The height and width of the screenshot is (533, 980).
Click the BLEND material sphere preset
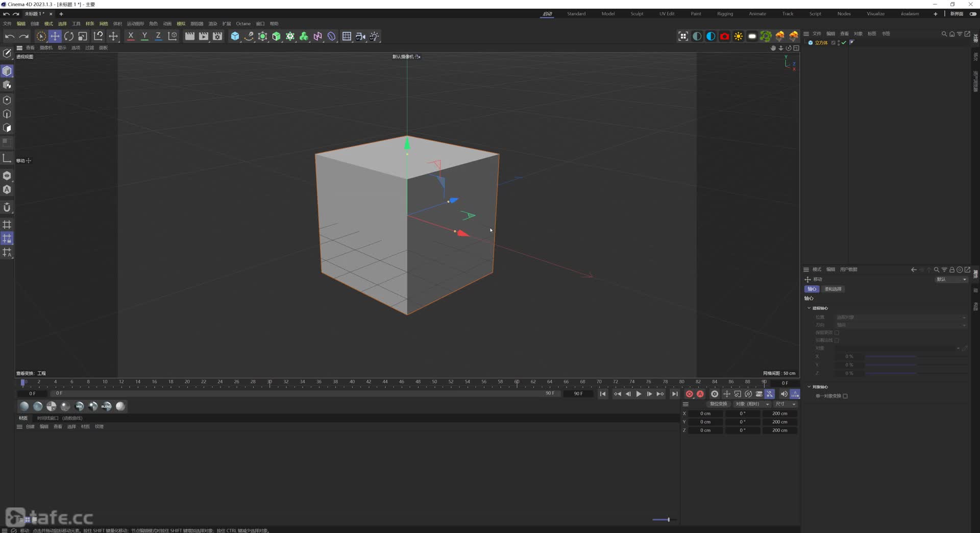(x=106, y=406)
